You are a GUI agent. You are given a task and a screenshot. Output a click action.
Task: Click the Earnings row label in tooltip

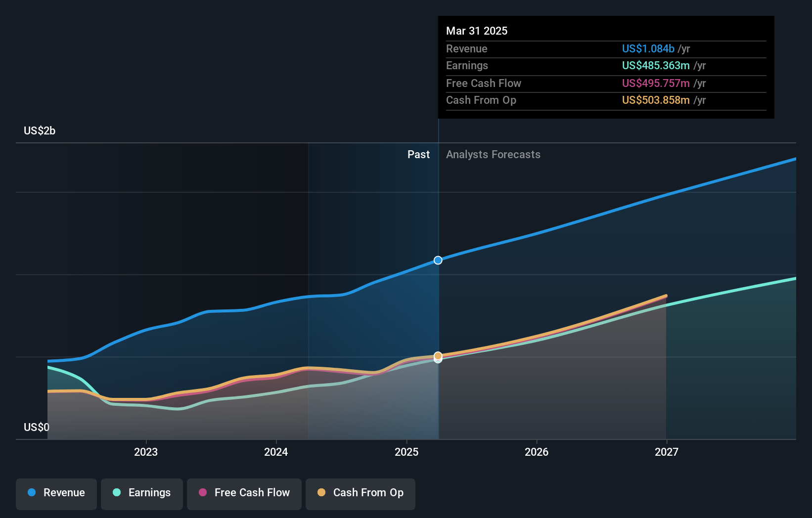[467, 65]
